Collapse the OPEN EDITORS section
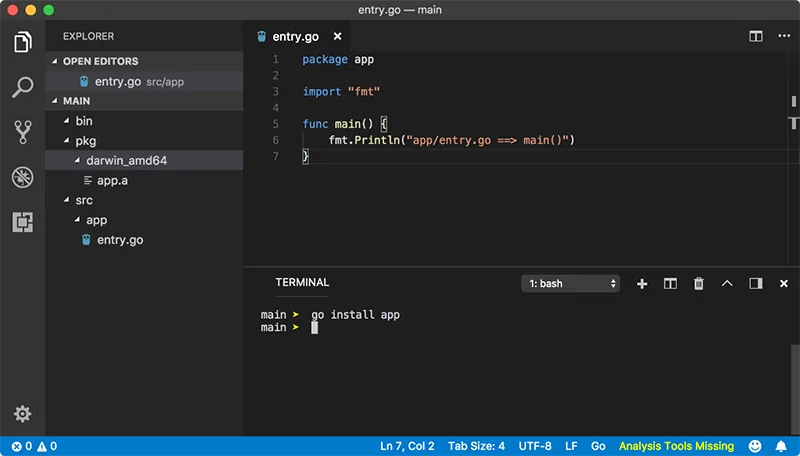This screenshot has width=800, height=456. tap(55, 61)
